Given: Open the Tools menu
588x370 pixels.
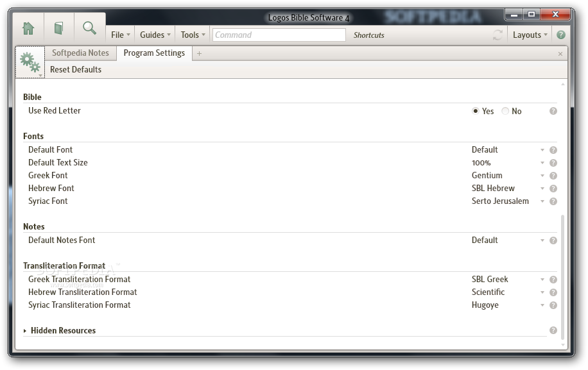Looking at the screenshot, I should [193, 35].
